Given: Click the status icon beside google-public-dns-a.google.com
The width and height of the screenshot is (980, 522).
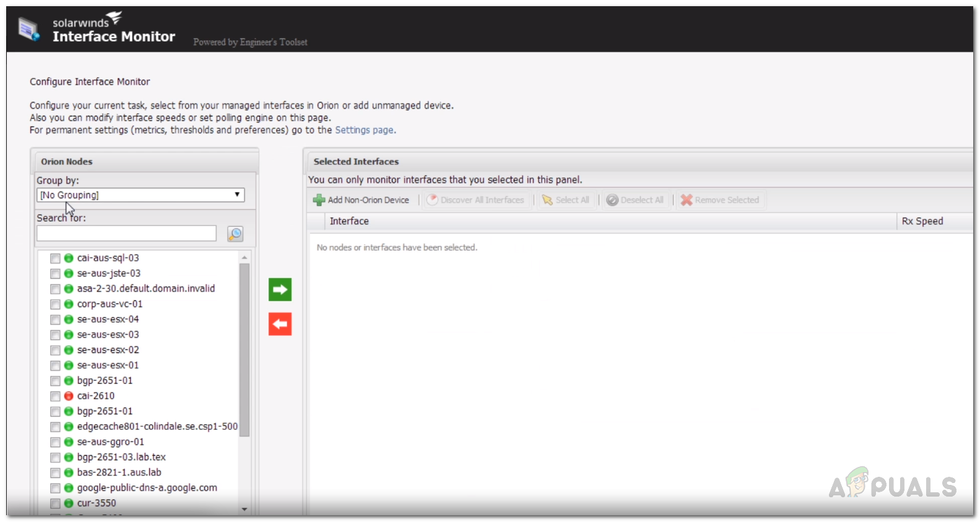Looking at the screenshot, I should tap(69, 488).
